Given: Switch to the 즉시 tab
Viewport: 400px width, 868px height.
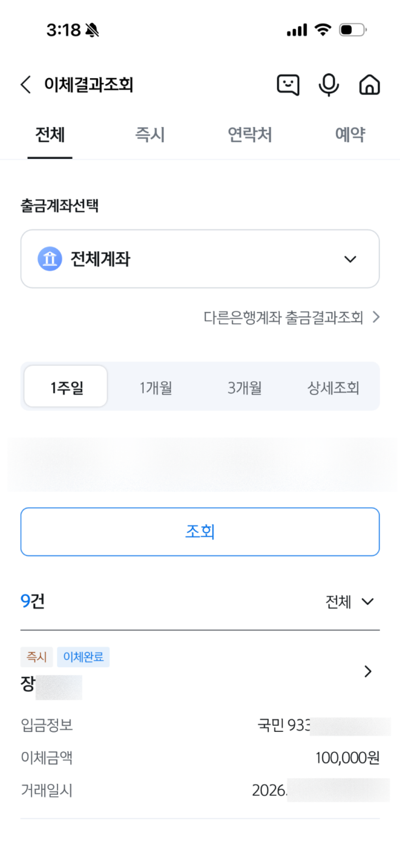Looking at the screenshot, I should 150,135.
